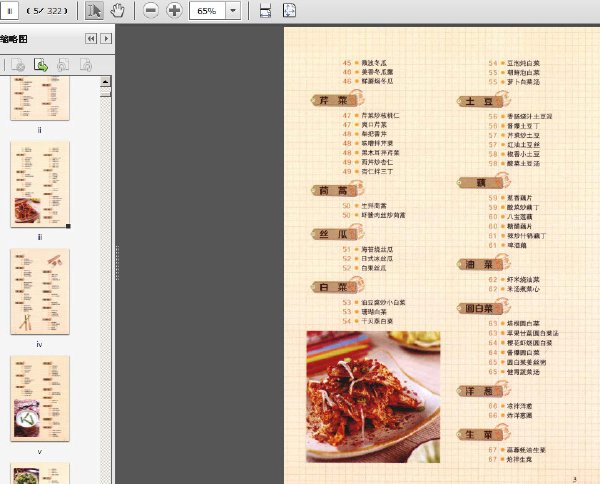Image resolution: width=600 pixels, height=484 pixels.
Task: Click the 茼蒿 section heading
Action: coord(334,191)
